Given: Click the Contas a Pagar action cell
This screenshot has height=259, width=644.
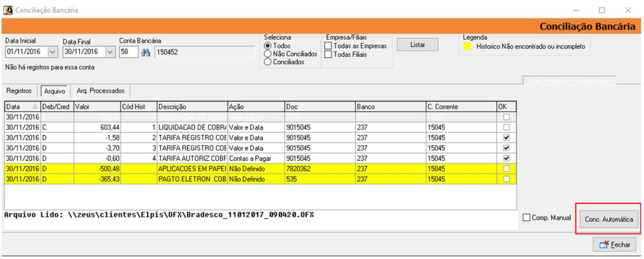Looking at the screenshot, I should coord(256,158).
